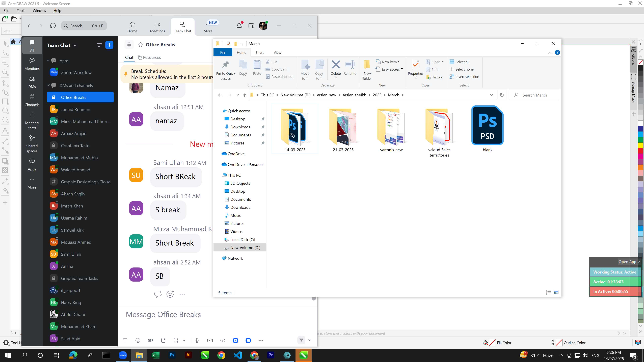644x362 pixels.
Task: Click History in Explorer ribbon
Action: (435, 77)
